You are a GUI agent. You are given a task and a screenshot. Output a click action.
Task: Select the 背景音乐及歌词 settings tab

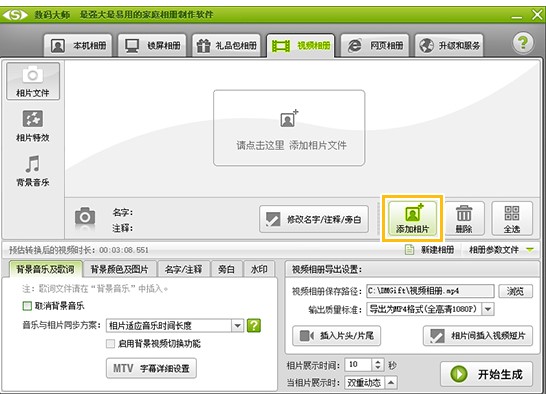[45, 269]
